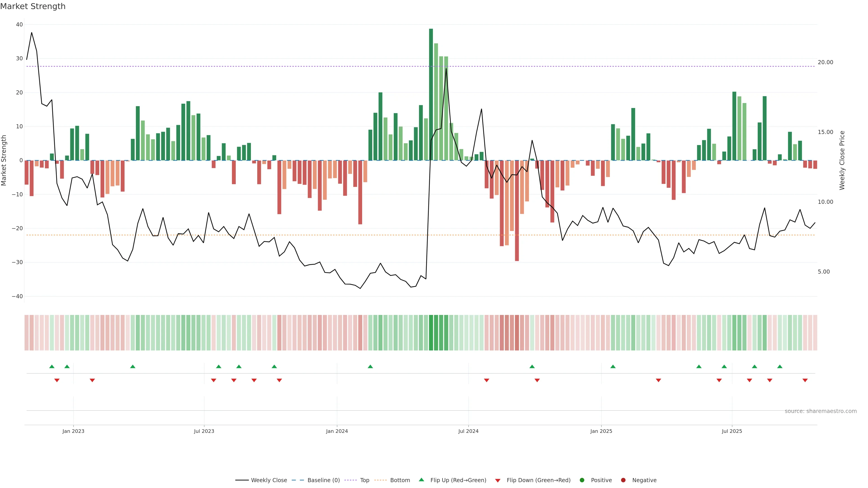The width and height of the screenshot is (868, 488).
Task: Click last red flip-down triangle marker
Action: [x=805, y=380]
